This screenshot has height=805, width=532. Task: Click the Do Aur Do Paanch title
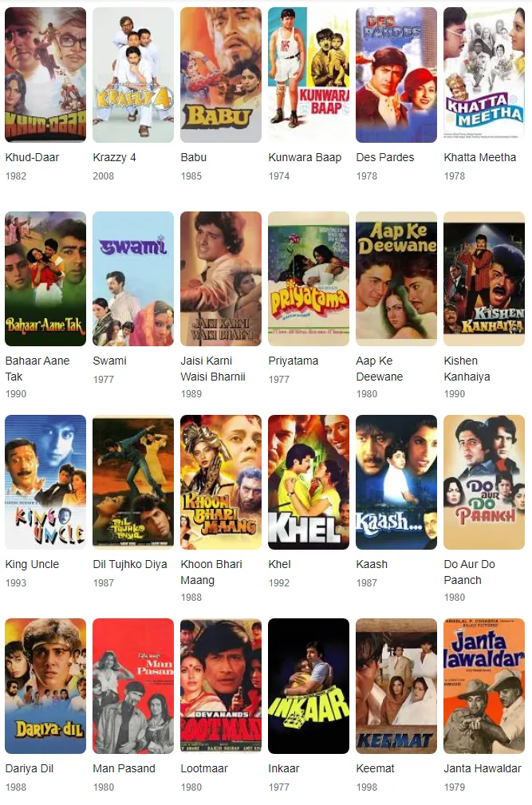tap(470, 572)
